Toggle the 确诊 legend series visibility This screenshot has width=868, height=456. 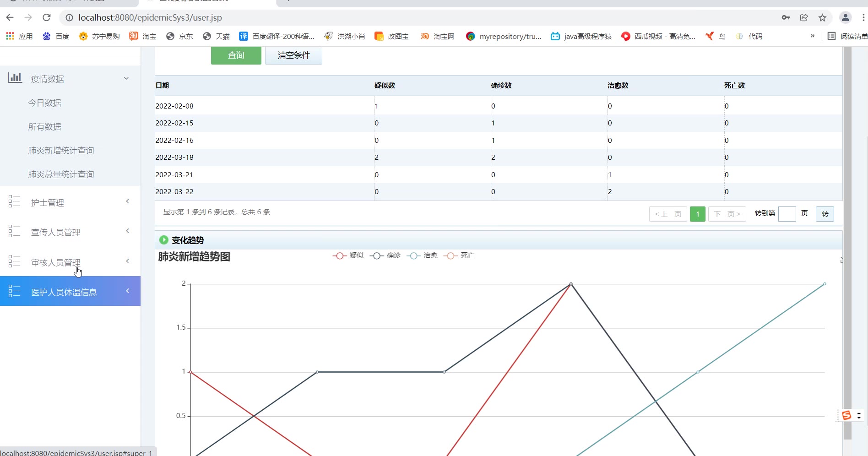[x=385, y=255]
